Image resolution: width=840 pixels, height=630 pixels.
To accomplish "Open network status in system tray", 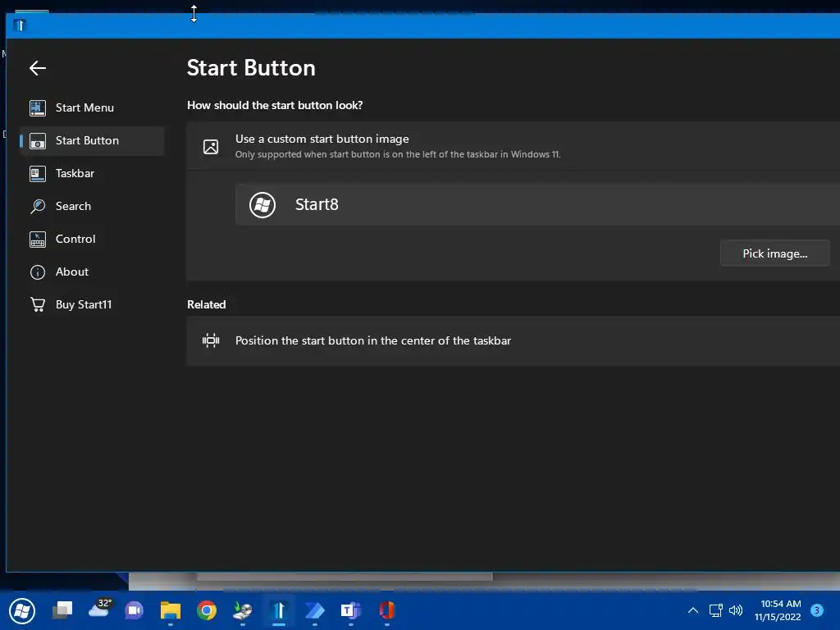I will point(715,610).
